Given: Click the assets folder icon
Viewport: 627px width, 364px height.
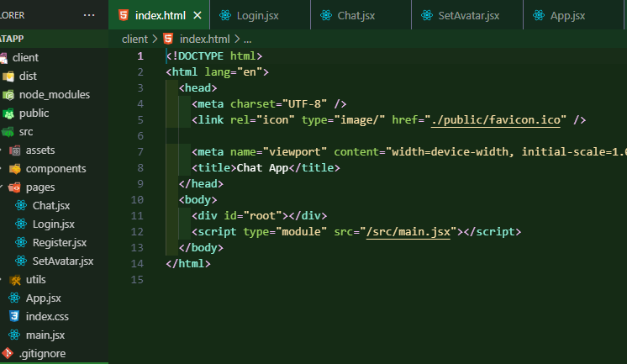Looking at the screenshot, I should (15, 150).
